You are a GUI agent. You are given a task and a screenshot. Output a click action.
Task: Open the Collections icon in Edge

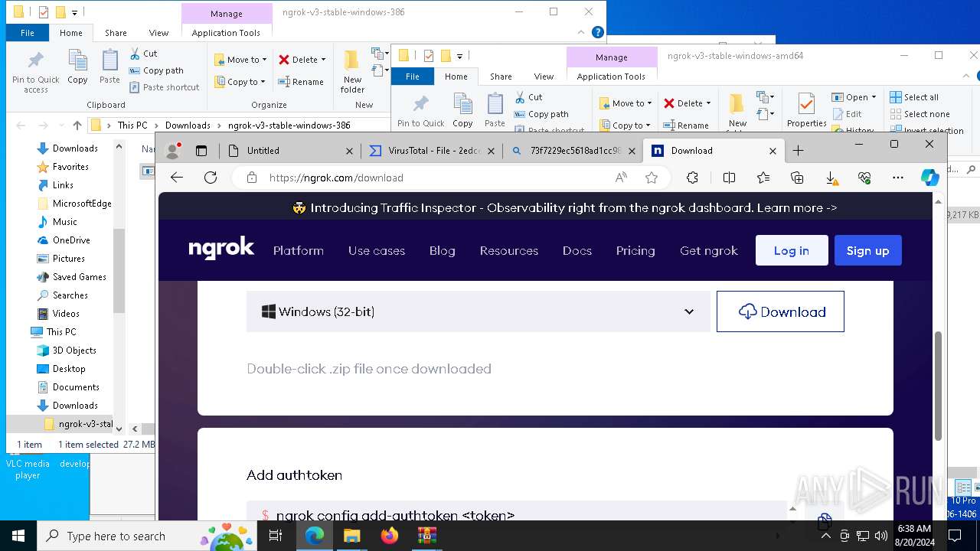coord(797,178)
